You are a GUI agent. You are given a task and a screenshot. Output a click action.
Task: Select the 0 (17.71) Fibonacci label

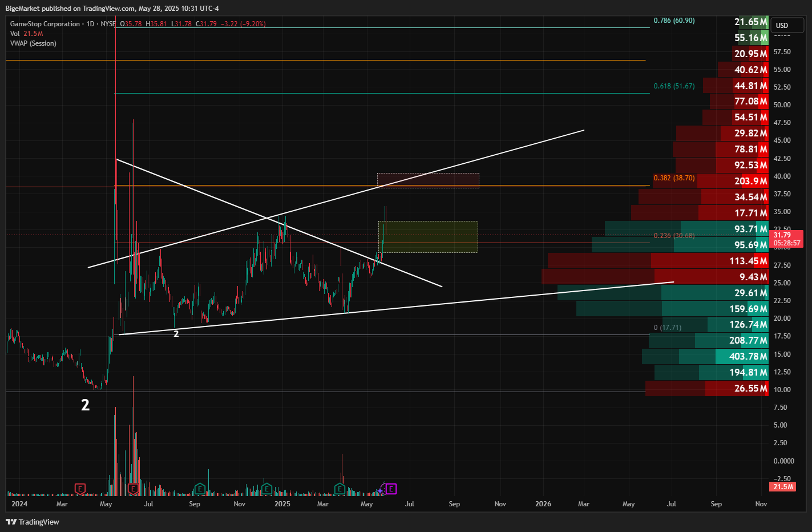tap(667, 328)
